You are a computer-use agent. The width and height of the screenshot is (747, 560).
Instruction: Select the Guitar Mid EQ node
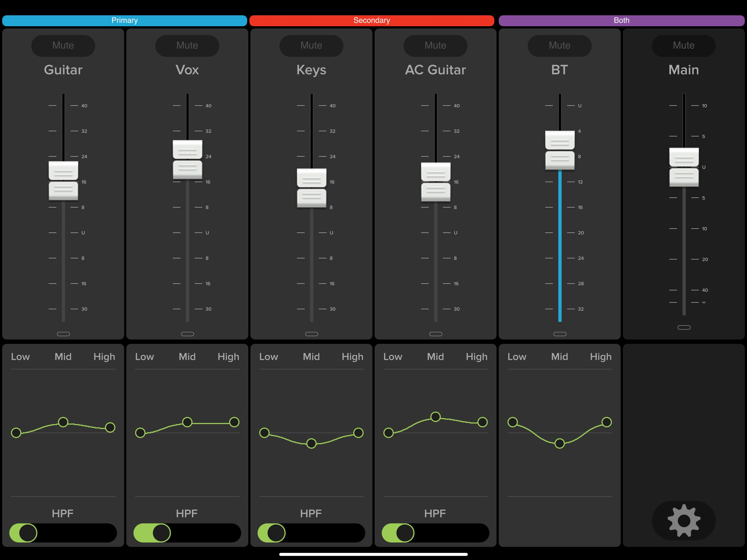pos(63,422)
